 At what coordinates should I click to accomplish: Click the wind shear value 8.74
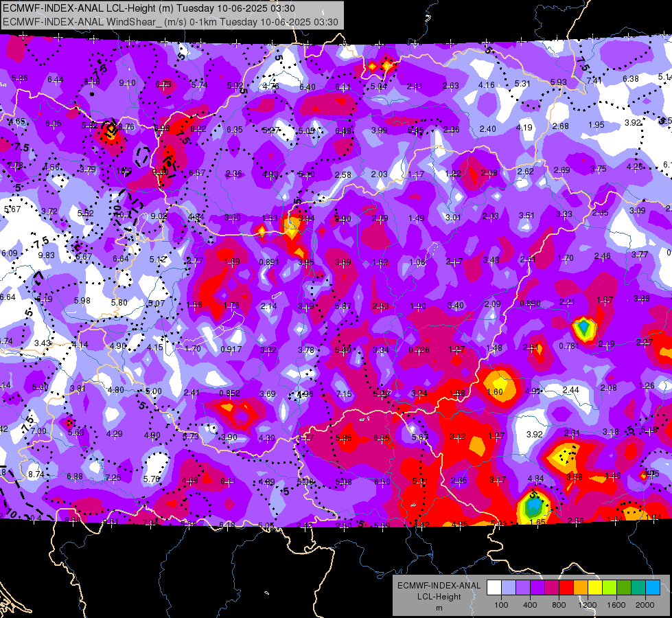(36, 474)
